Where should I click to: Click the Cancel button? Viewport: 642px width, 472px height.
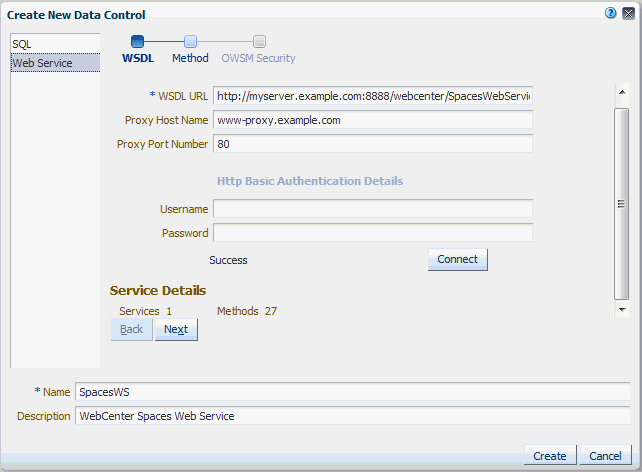click(x=605, y=455)
